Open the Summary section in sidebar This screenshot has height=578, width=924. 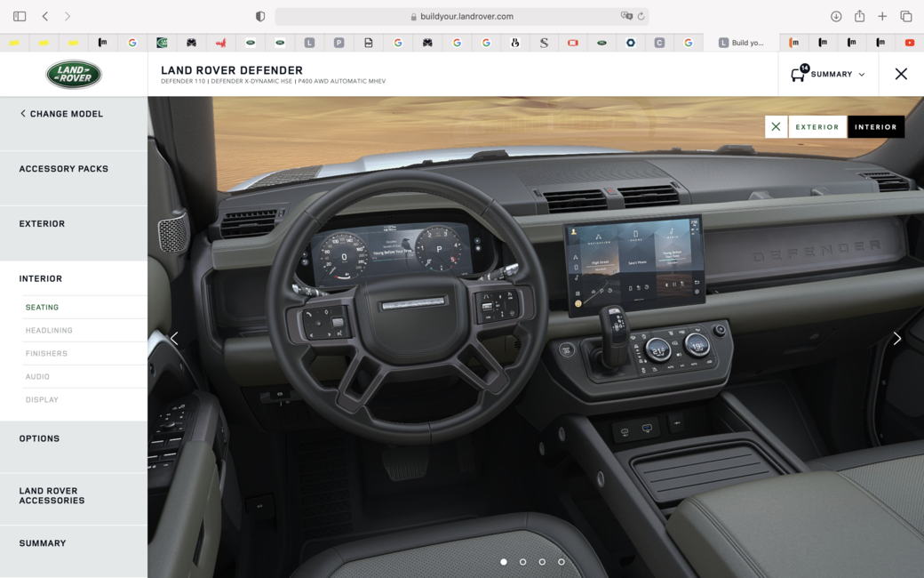click(43, 543)
